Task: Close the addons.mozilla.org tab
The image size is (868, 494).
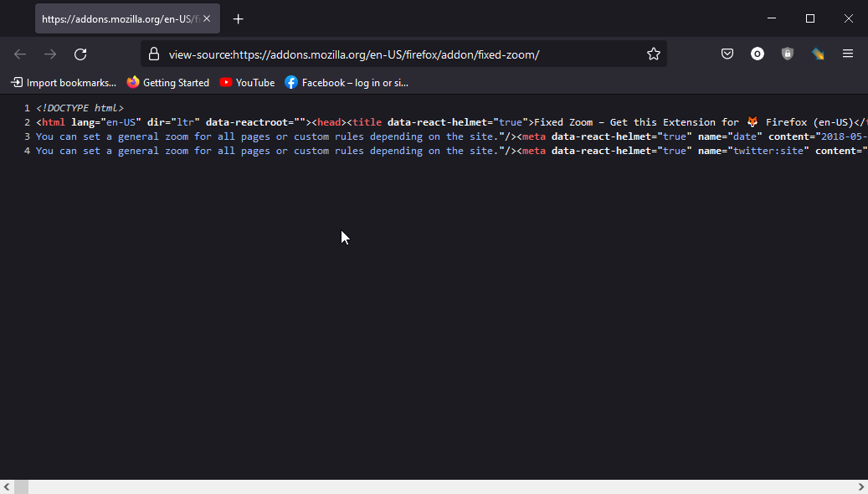Action: coord(207,18)
